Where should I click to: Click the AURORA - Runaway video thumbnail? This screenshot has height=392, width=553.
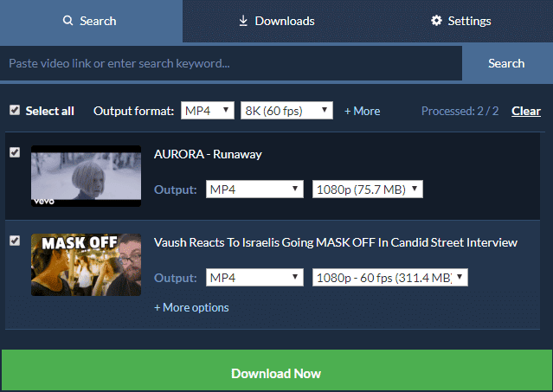point(86,176)
